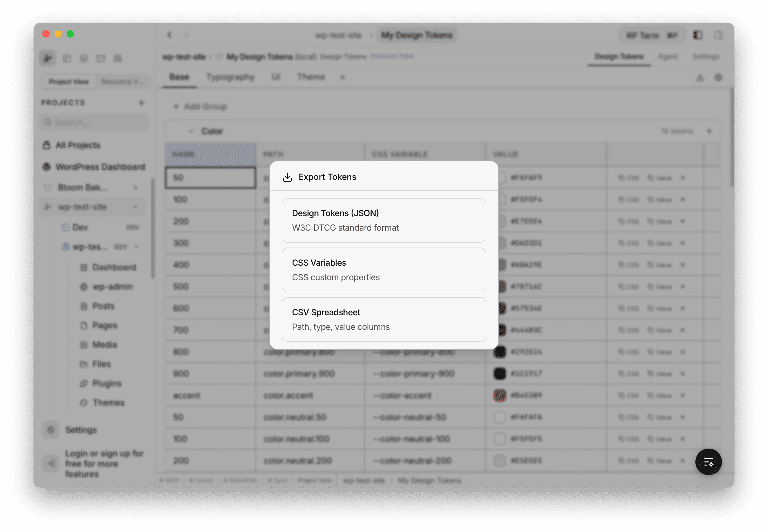
Task: Collapse the Color token group
Action: click(x=191, y=131)
